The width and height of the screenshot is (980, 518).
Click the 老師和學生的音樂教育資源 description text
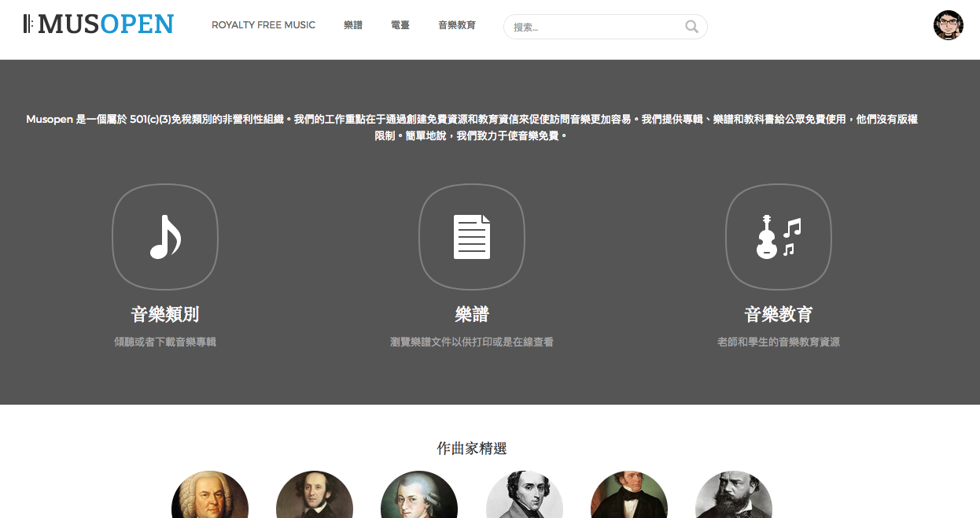(x=779, y=342)
